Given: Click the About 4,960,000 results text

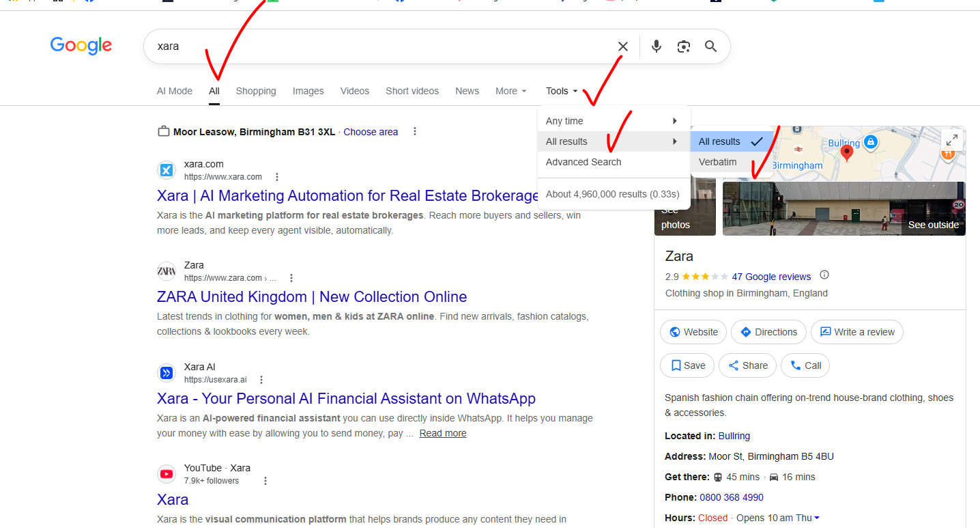Looking at the screenshot, I should coord(613,194).
